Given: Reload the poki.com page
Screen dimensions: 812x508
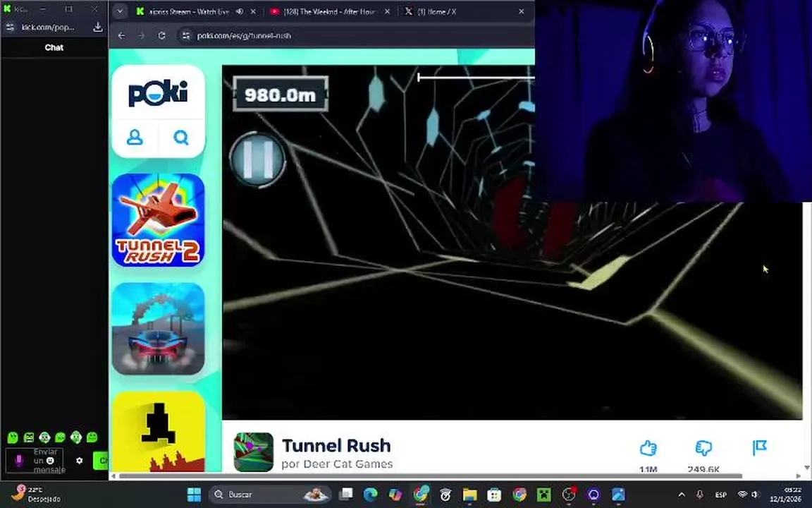Looking at the screenshot, I should pyautogui.click(x=161, y=35).
